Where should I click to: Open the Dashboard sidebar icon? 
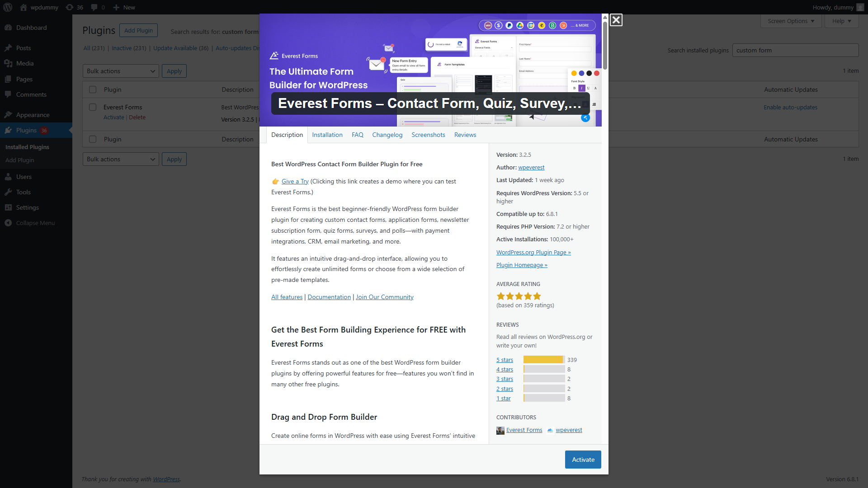tap(8, 28)
